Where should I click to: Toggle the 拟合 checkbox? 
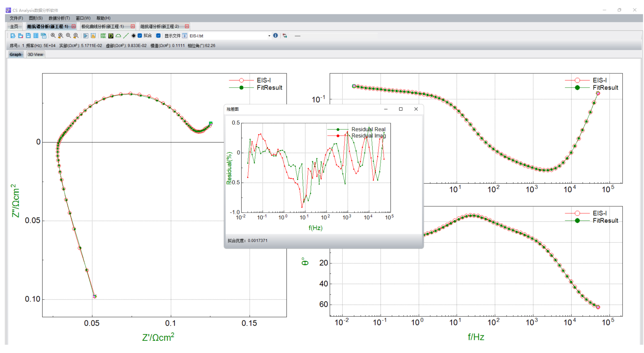tap(140, 35)
